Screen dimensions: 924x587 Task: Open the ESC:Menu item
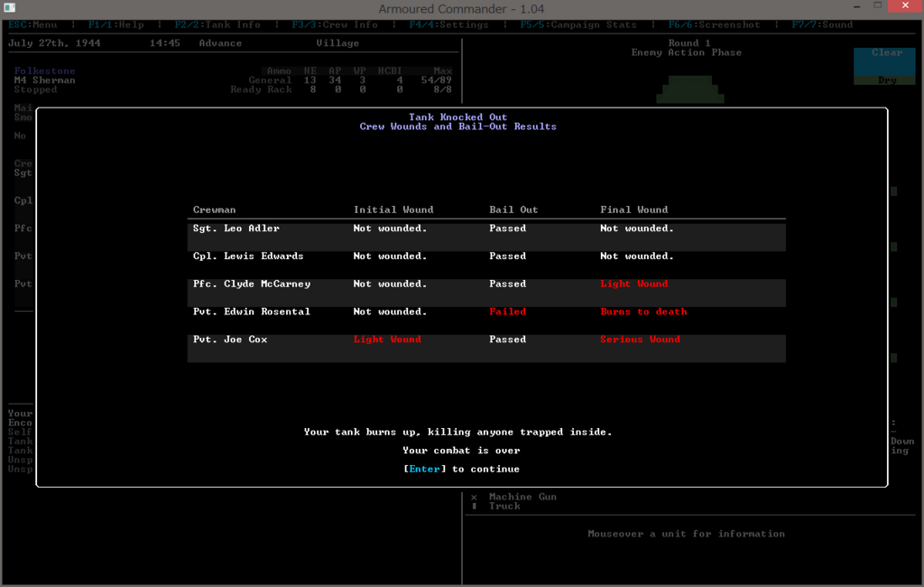33,24
